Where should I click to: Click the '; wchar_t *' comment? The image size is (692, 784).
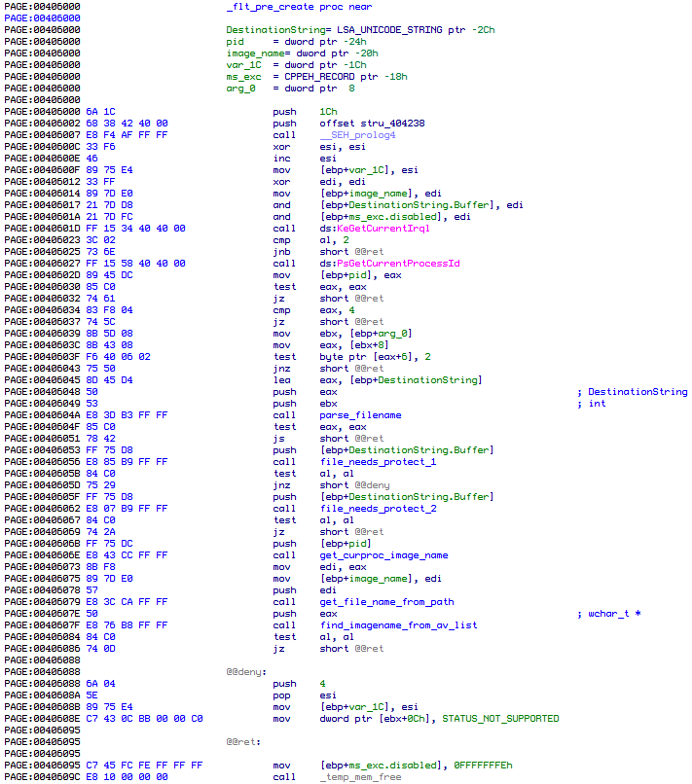coord(609,614)
